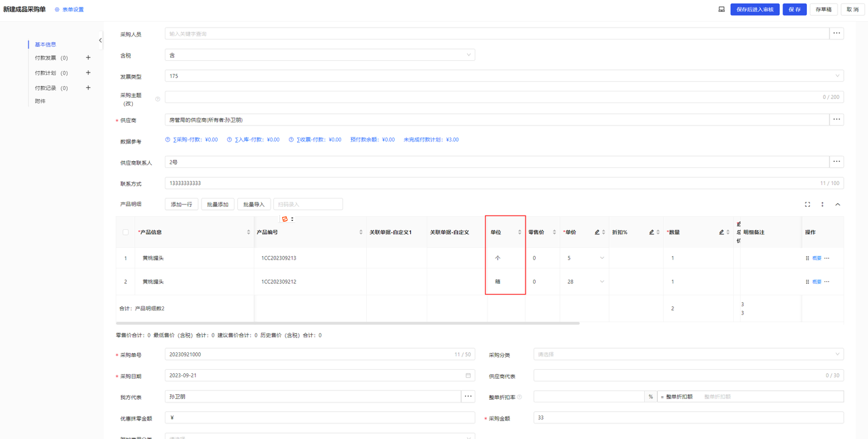Click 添加一行 to add a row
This screenshot has height=439, width=868.
(182, 204)
